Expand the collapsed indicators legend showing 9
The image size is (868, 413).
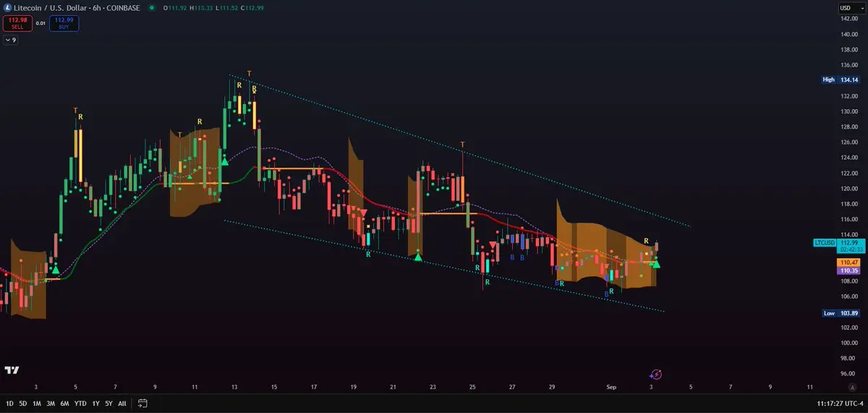pyautogui.click(x=11, y=40)
